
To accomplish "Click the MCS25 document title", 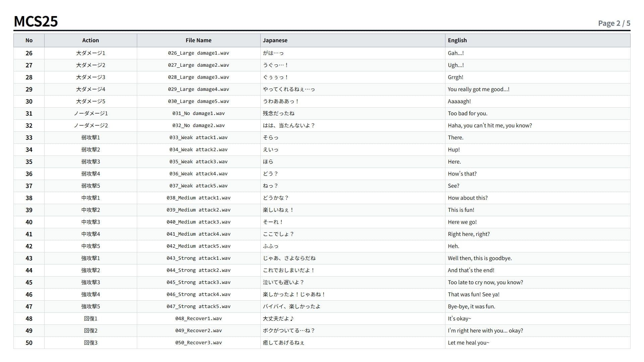I will coord(36,21).
